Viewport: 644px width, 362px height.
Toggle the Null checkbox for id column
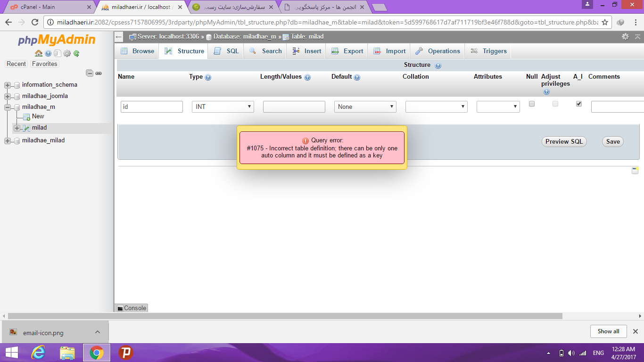click(x=532, y=104)
